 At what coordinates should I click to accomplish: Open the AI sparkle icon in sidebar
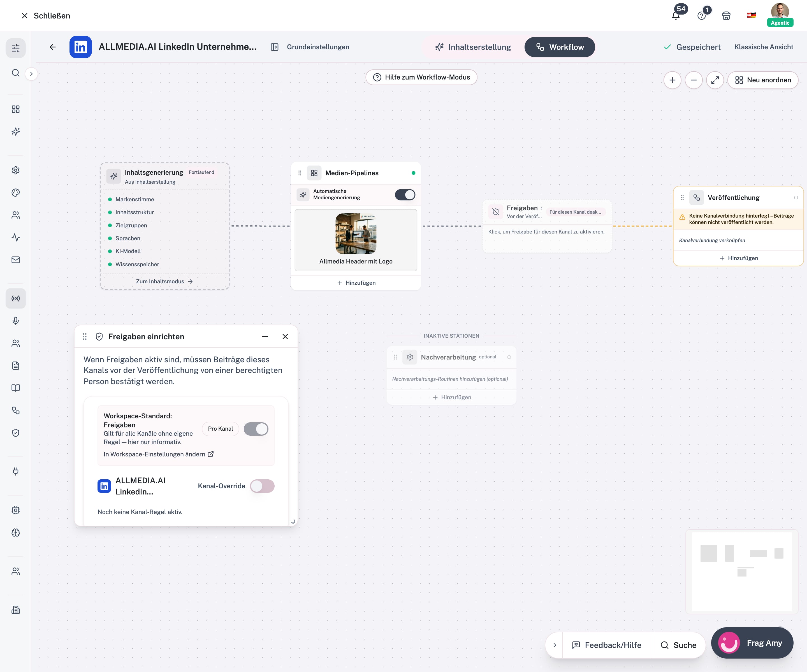[16, 132]
